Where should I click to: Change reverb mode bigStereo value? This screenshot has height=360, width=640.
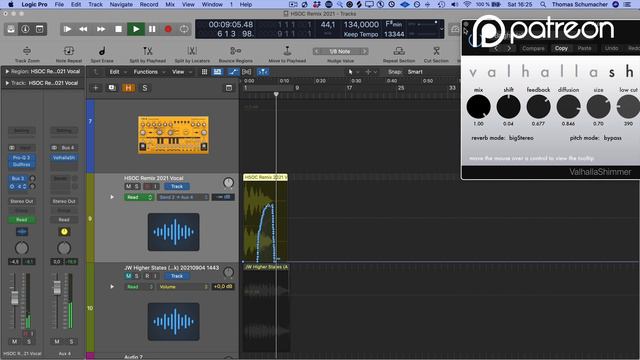521,138
